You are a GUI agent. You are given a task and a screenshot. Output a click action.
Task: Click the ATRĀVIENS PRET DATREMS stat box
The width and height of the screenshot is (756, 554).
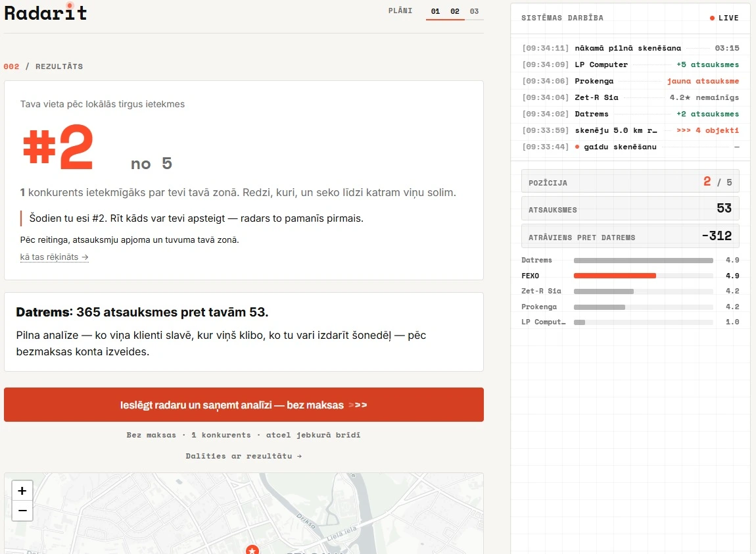[630, 236]
